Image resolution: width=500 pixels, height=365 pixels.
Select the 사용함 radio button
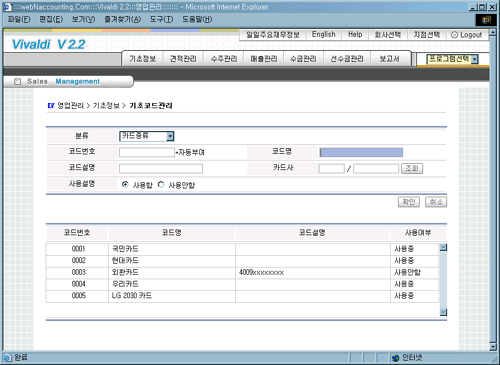coord(125,184)
